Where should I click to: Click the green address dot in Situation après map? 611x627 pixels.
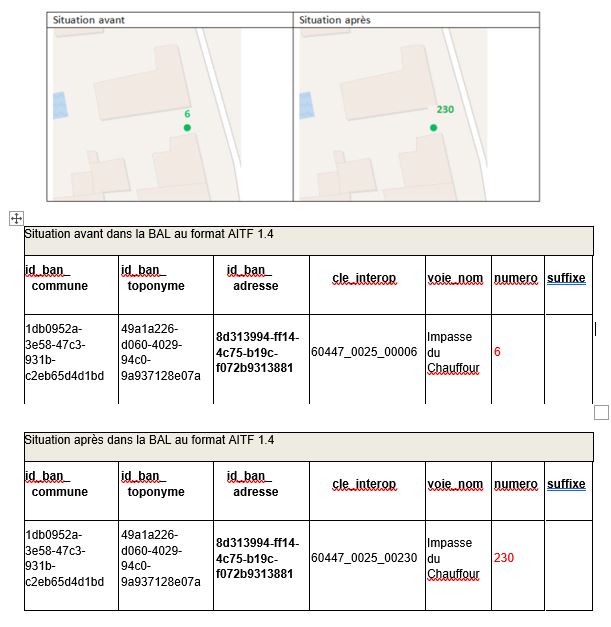click(x=433, y=127)
